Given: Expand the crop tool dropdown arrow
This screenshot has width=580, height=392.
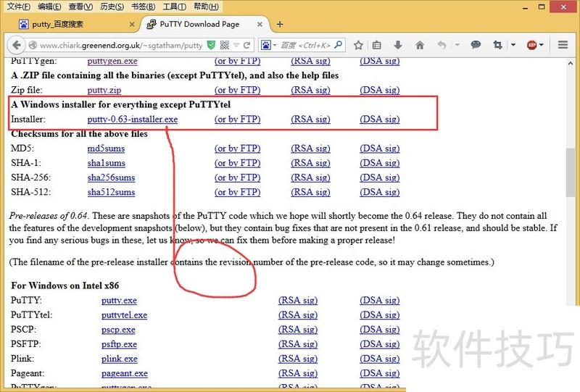Looking at the screenshot, I should point(513,45).
